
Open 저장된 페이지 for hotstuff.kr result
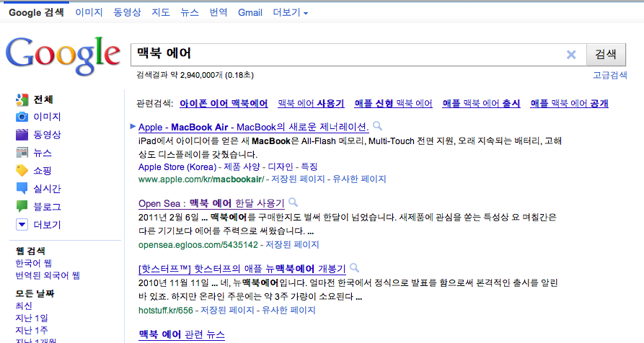coord(227,311)
